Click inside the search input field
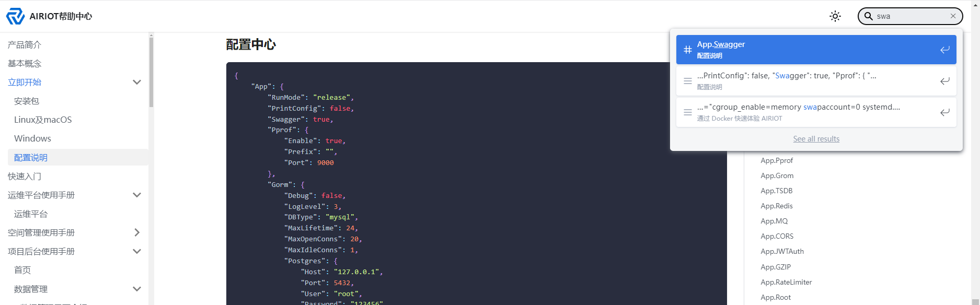980x305 pixels. [909, 16]
